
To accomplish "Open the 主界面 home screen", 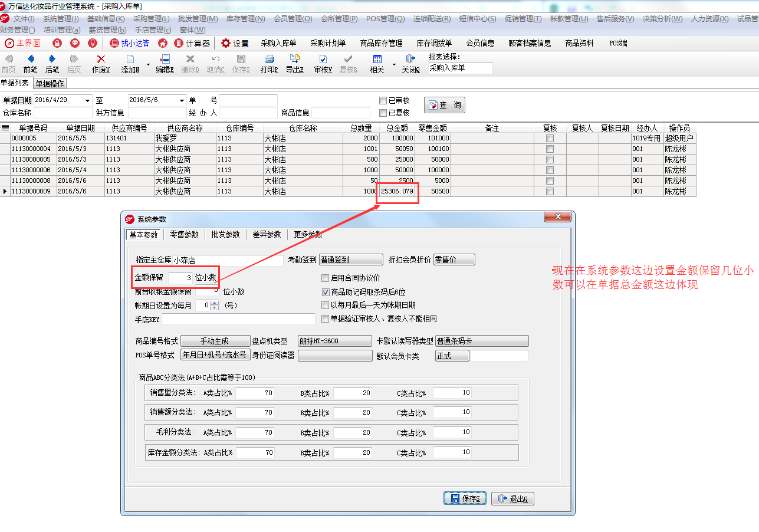I will [x=23, y=43].
